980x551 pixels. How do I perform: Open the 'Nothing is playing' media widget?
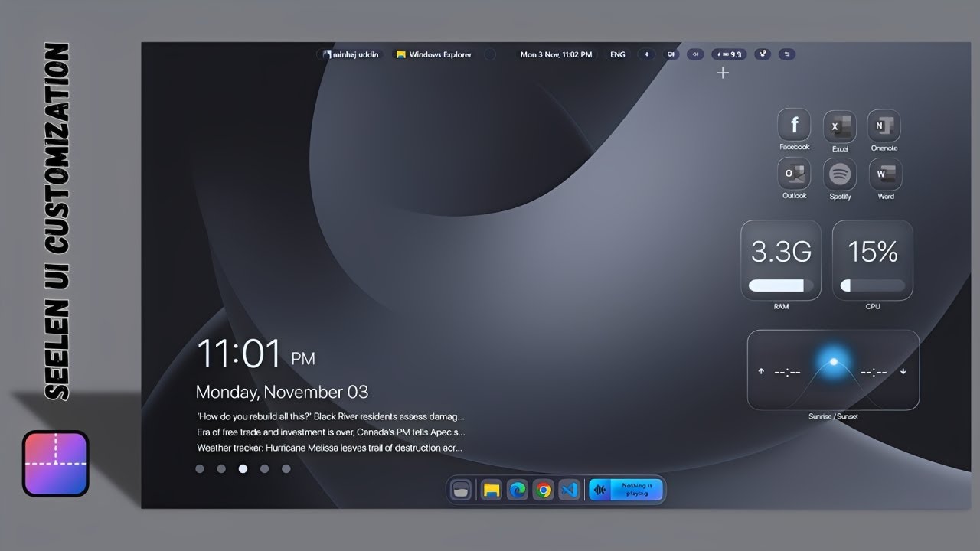(626, 490)
